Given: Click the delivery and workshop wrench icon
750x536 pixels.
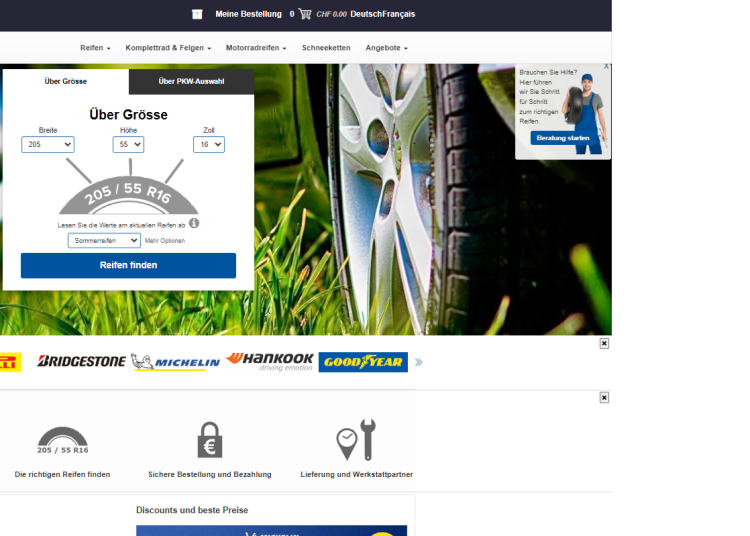Looking at the screenshot, I should pos(356,440).
